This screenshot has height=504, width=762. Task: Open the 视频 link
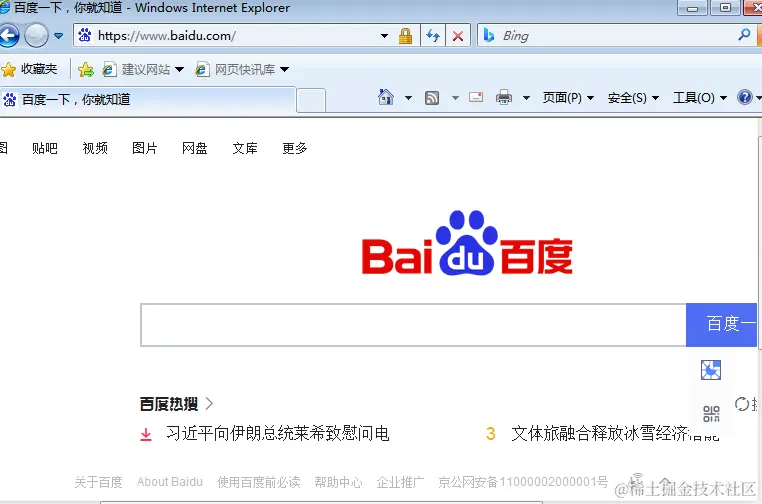(95, 148)
